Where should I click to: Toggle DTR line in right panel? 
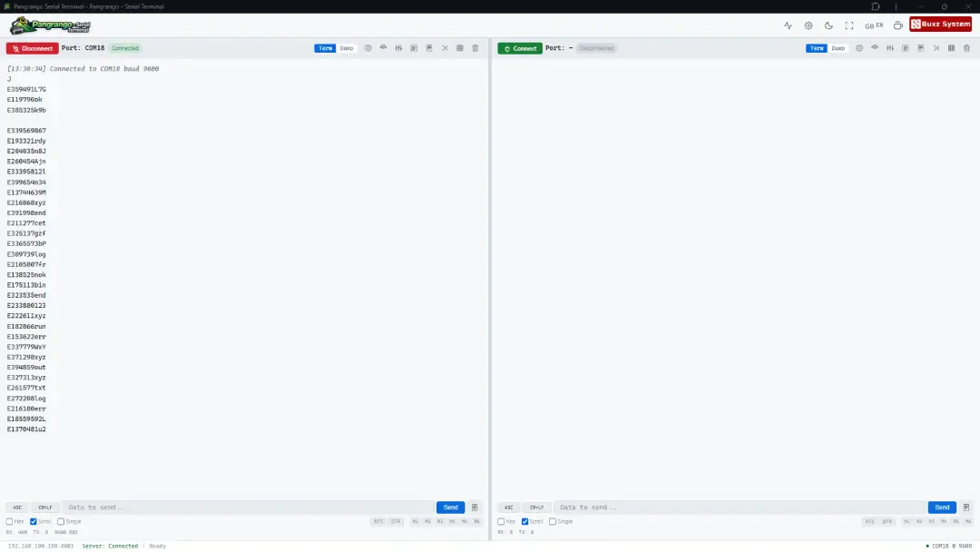pyautogui.click(x=887, y=521)
